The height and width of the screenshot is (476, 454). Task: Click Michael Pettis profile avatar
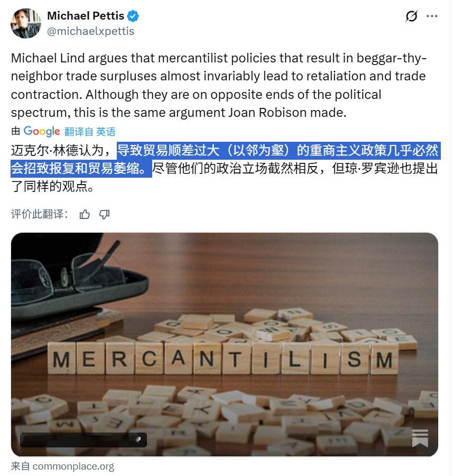click(25, 24)
